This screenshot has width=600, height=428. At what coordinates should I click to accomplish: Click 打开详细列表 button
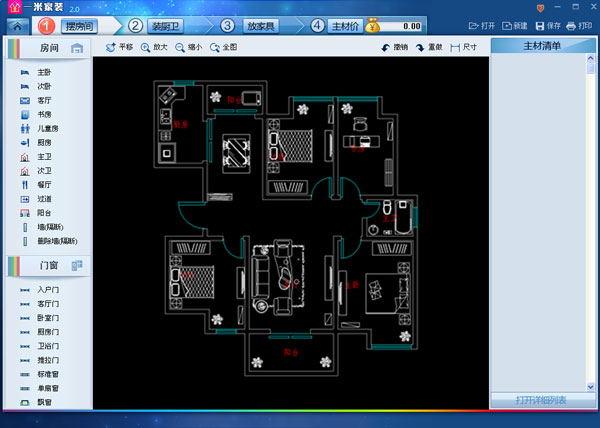541,400
